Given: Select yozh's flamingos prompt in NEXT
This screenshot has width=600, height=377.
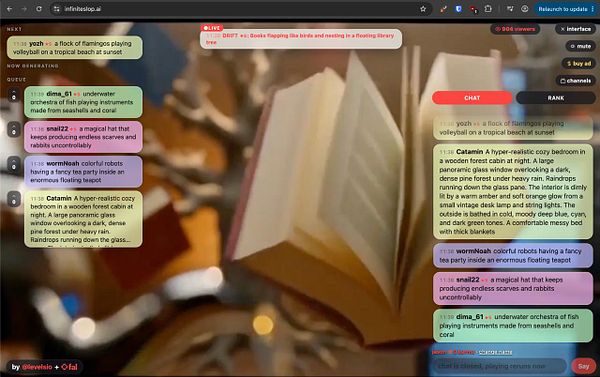Looking at the screenshot, I should click(75, 48).
